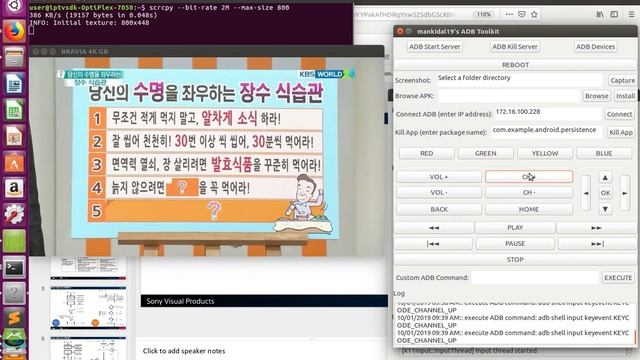Screen dimensions: 640x360
Task: Open Firefox library icon
Action: pos(600,14)
